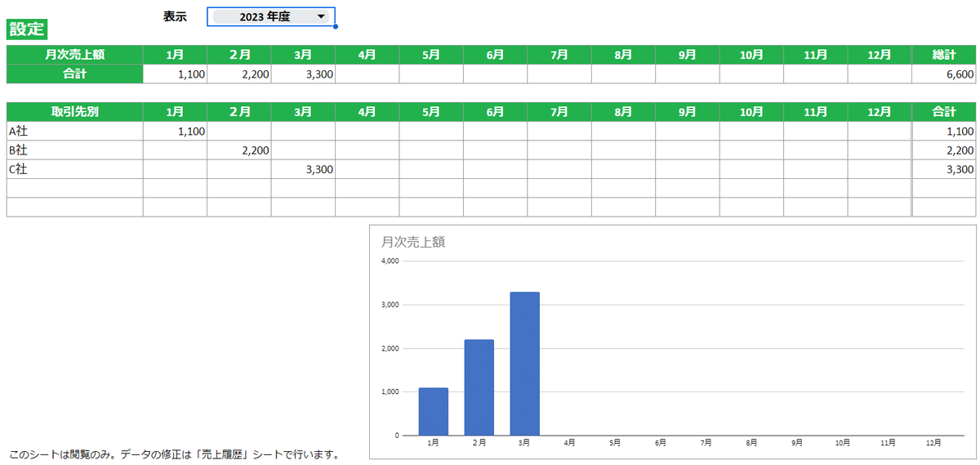Click the 12月 axis label on chart
The image size is (980, 465).
(933, 443)
